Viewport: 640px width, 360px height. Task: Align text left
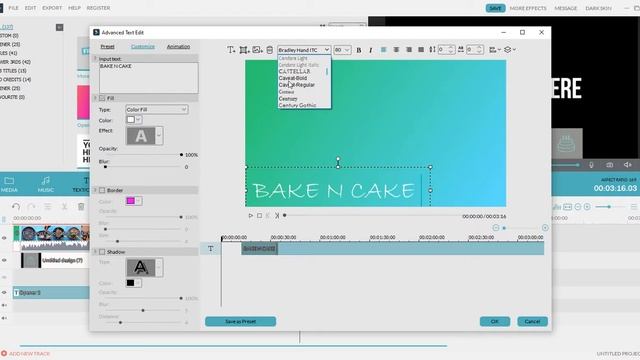pyautogui.click(x=383, y=49)
